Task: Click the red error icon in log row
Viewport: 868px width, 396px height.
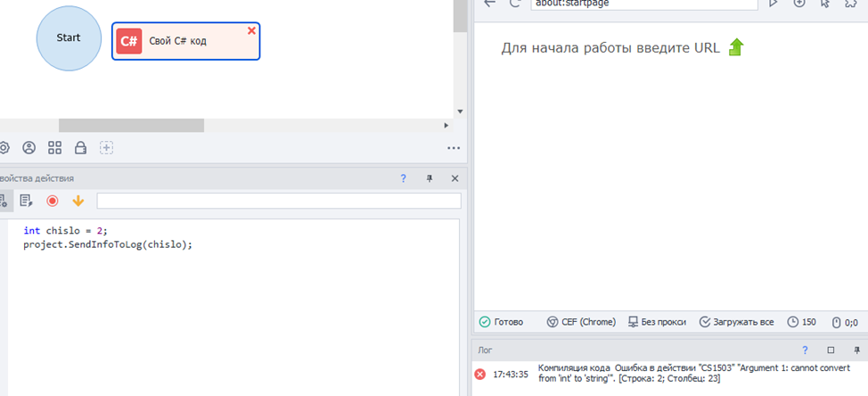Action: [480, 374]
